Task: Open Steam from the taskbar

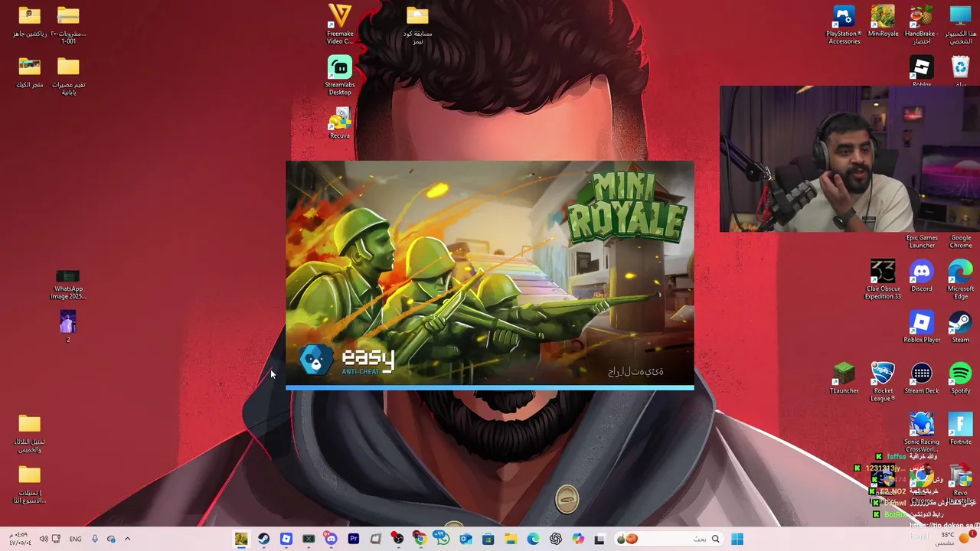Action: [263, 539]
